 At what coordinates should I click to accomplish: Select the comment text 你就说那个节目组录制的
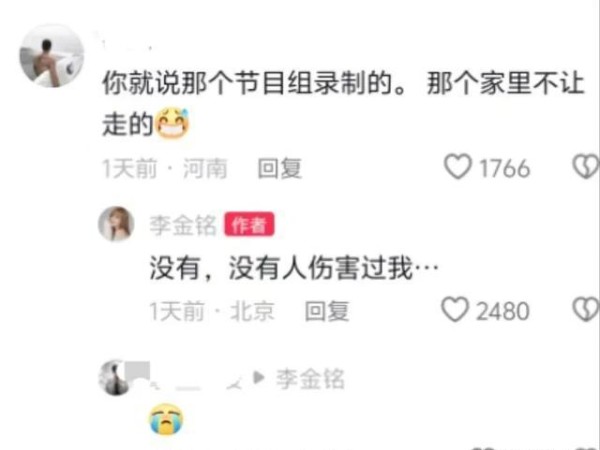(254, 83)
